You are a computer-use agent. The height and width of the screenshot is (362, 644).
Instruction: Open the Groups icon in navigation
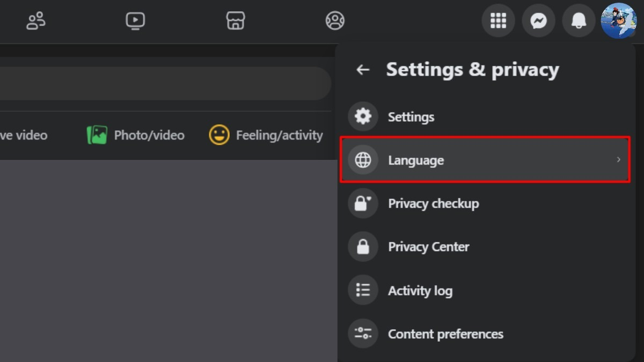(x=335, y=21)
